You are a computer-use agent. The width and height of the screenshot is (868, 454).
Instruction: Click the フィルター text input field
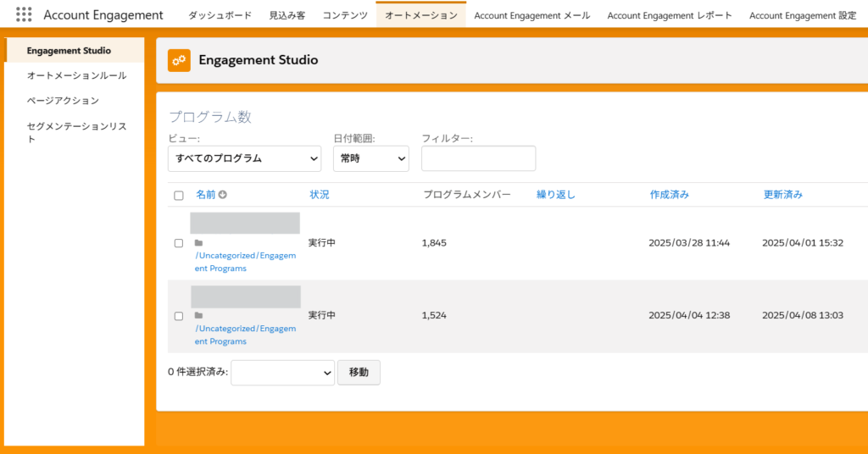pyautogui.click(x=478, y=158)
